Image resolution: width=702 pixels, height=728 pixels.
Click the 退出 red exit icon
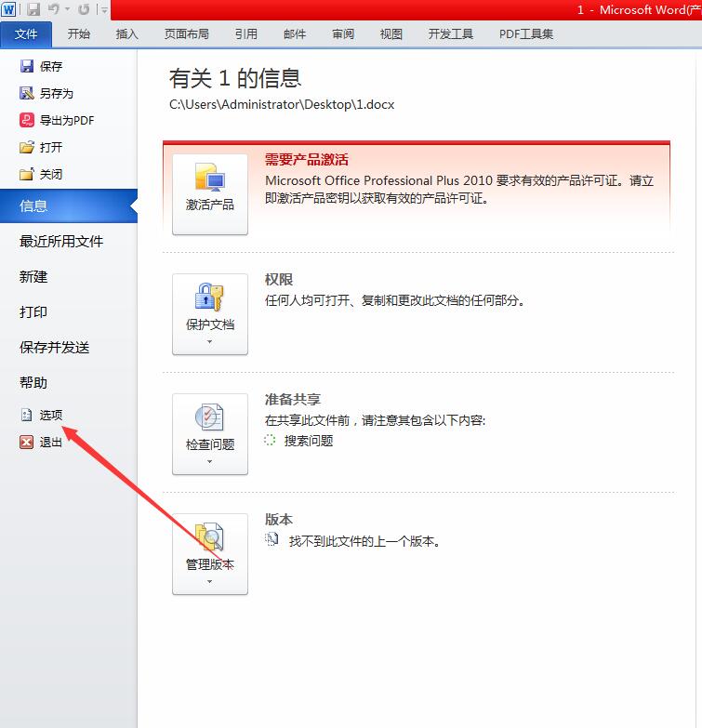(x=26, y=442)
